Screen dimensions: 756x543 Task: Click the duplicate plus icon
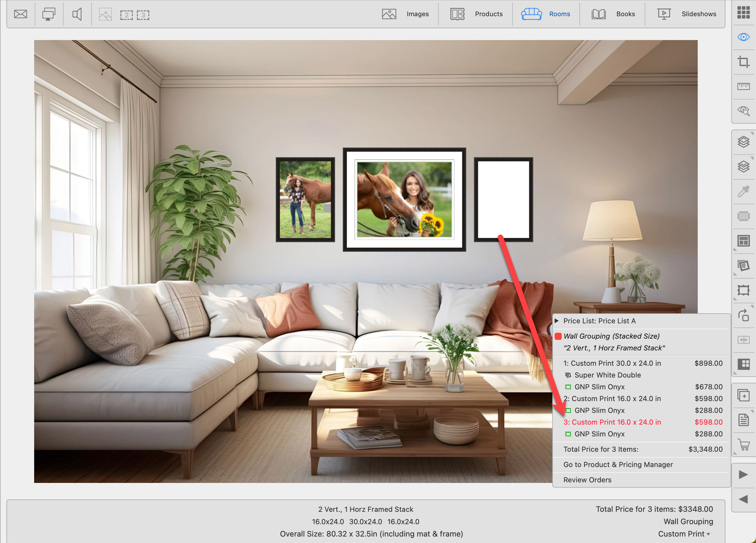(x=743, y=396)
